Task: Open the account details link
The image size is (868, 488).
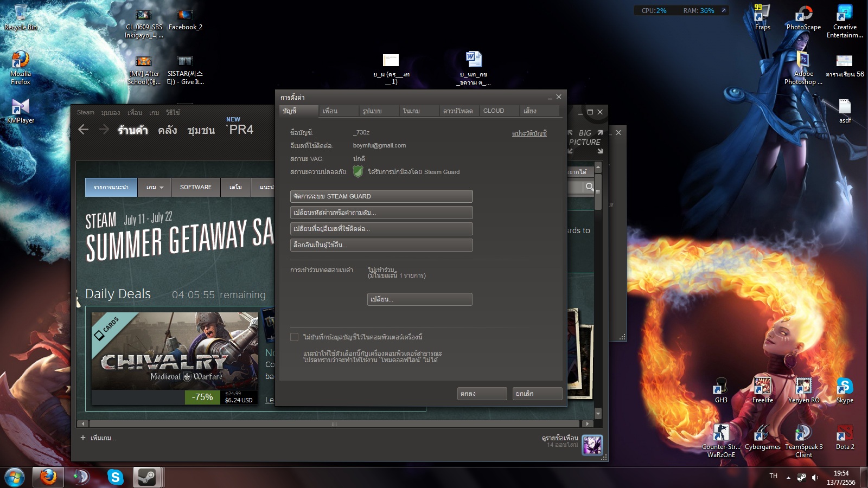Action: [x=529, y=133]
